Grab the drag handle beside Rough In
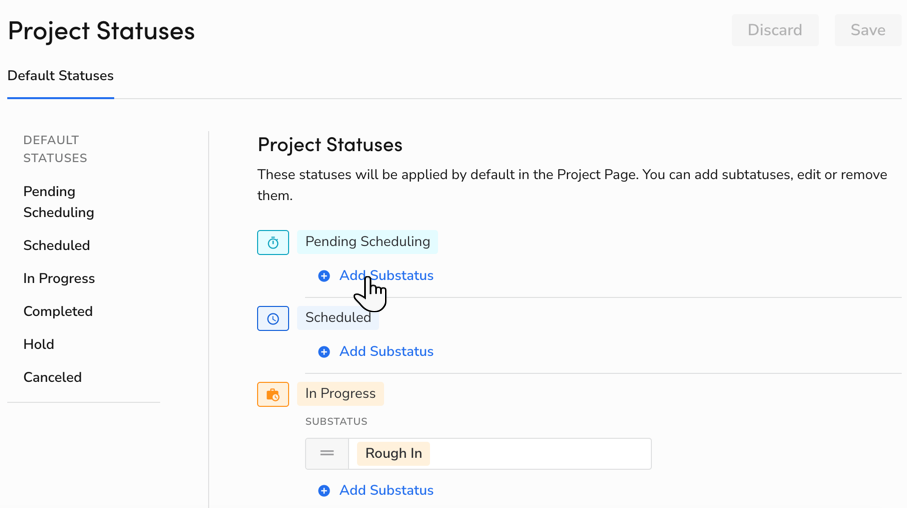Screen dimensions: 907x508 (327, 454)
